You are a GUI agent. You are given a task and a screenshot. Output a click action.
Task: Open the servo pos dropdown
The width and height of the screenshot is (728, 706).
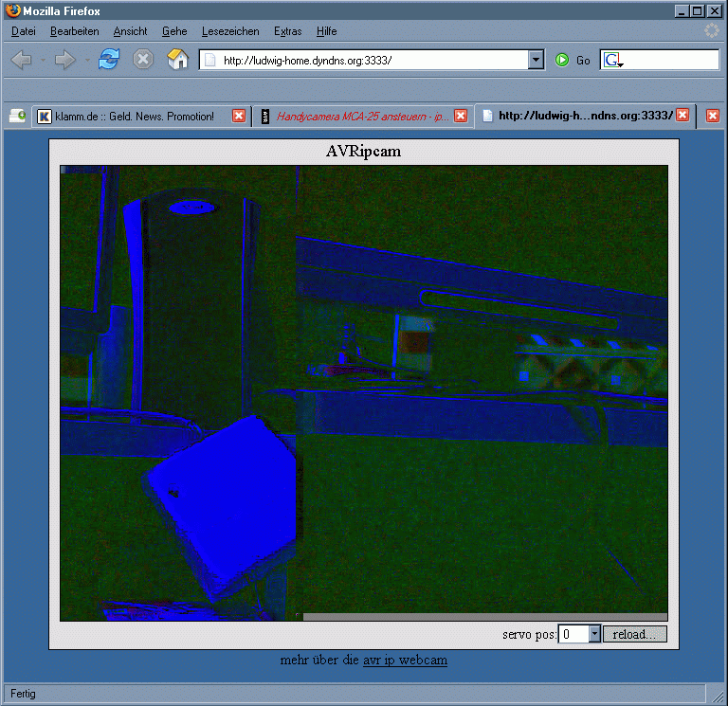point(594,634)
